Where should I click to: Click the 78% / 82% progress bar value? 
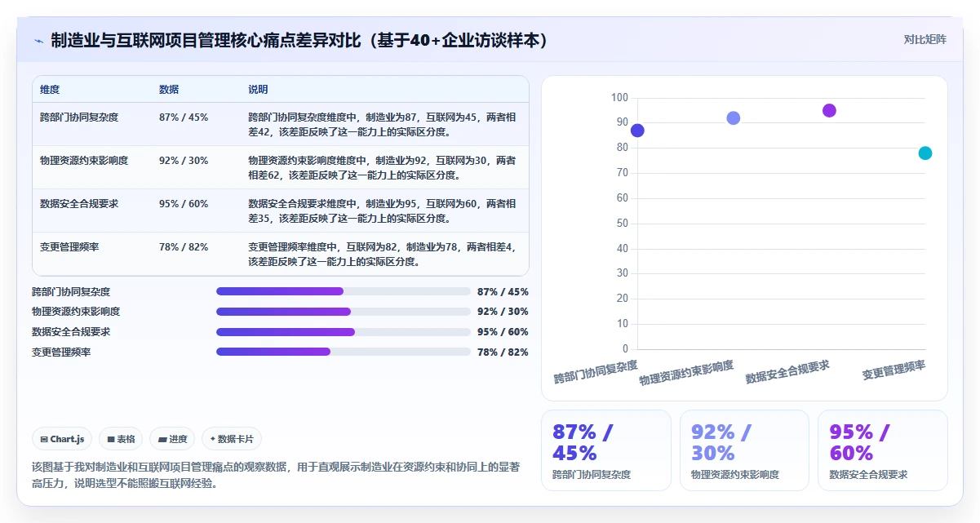click(x=503, y=352)
